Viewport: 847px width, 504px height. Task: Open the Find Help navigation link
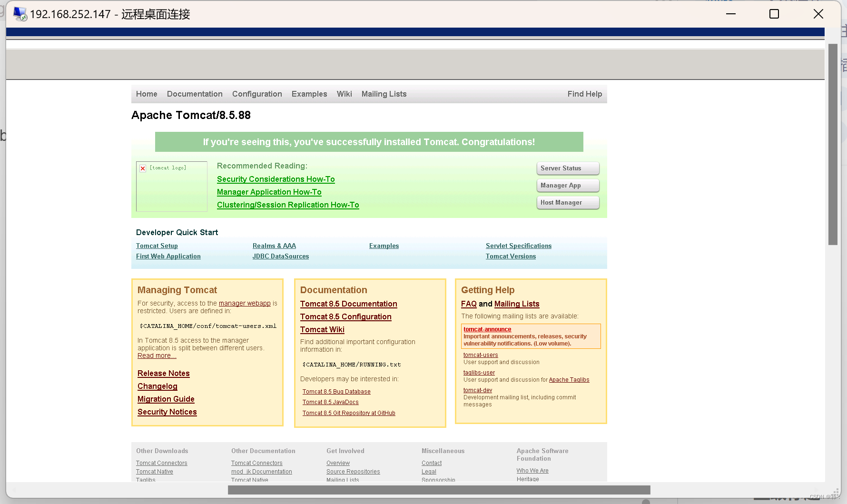pyautogui.click(x=585, y=94)
